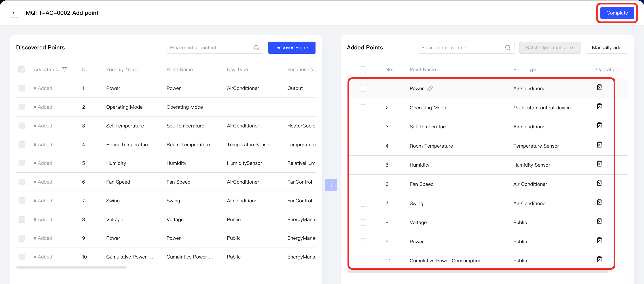Delete added point Set Temperature
Image resolution: width=644 pixels, height=284 pixels.
click(x=599, y=125)
